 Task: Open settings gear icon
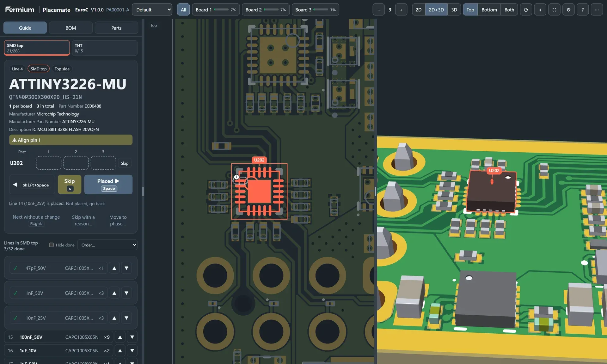(x=568, y=10)
